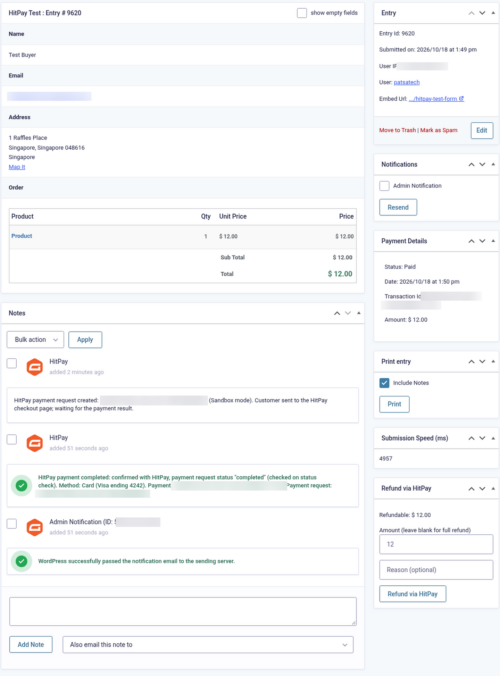Click Mark as Spam link

coord(439,130)
